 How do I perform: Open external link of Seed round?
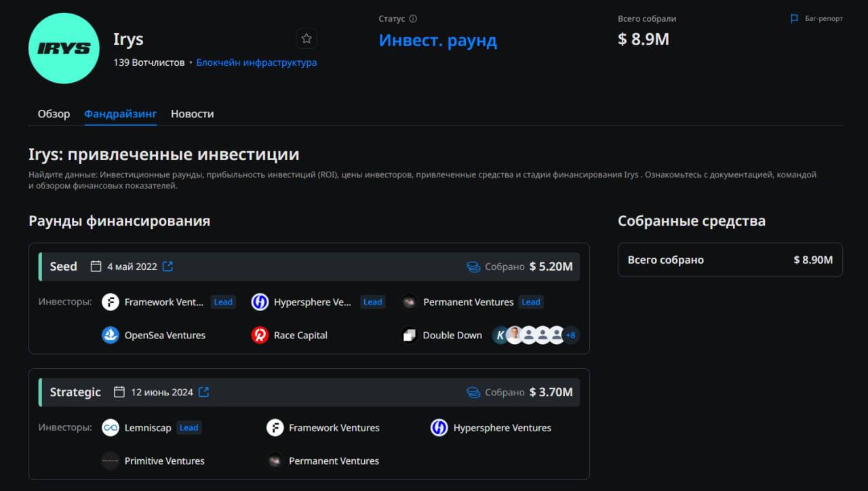168,267
